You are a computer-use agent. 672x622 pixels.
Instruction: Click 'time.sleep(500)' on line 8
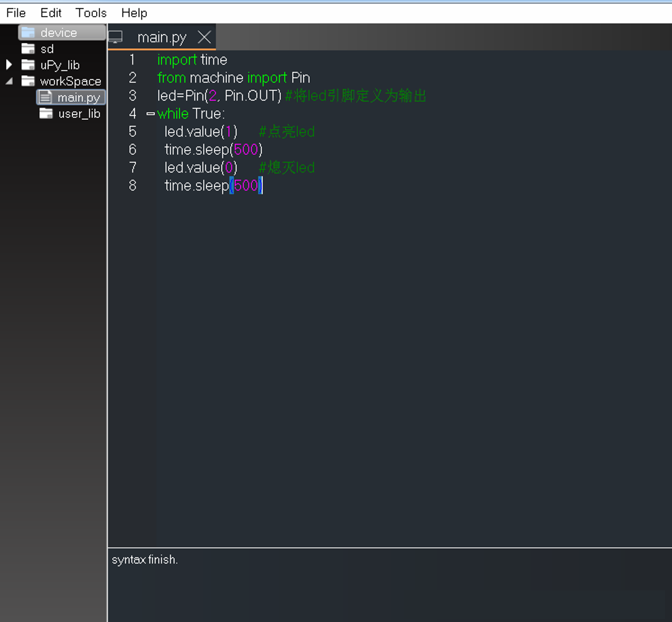point(213,186)
